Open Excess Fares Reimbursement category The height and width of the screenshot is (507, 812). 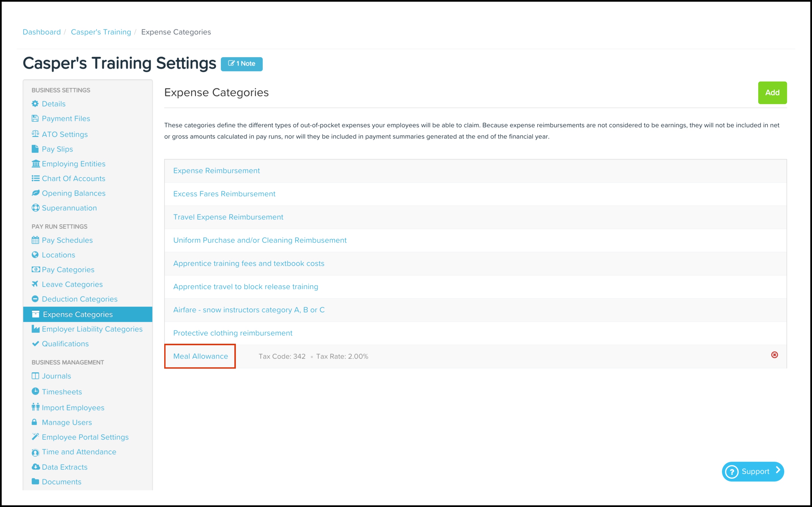click(x=224, y=194)
